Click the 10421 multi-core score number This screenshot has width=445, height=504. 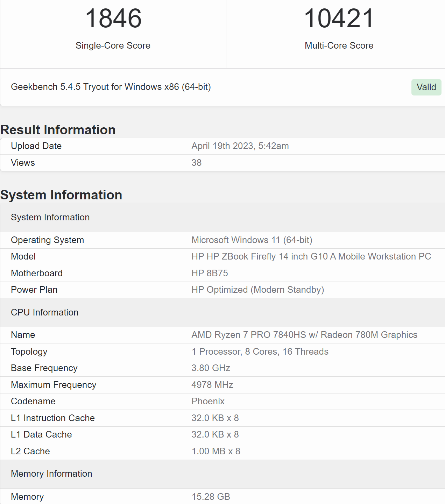click(x=339, y=19)
